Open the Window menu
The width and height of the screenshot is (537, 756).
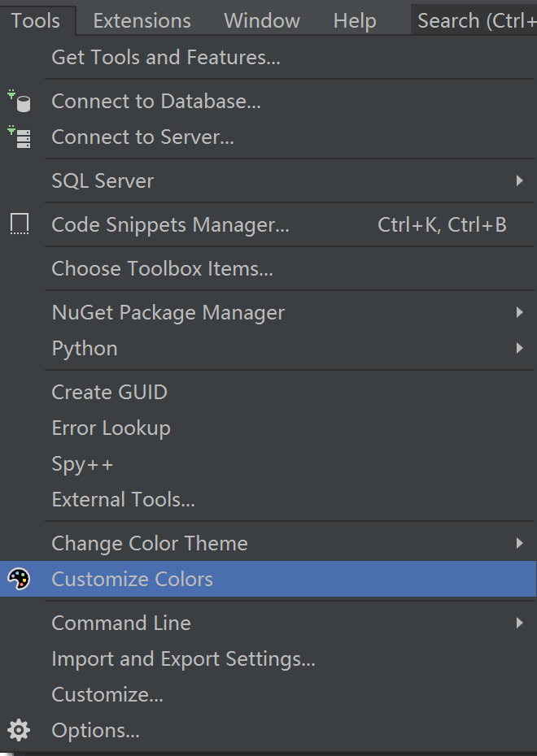coord(261,20)
